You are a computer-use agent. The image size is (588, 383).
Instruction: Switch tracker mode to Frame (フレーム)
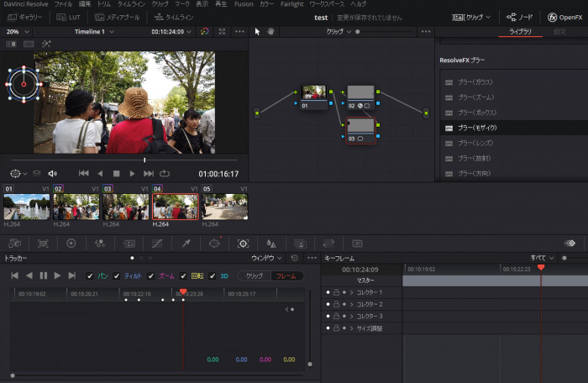point(286,276)
